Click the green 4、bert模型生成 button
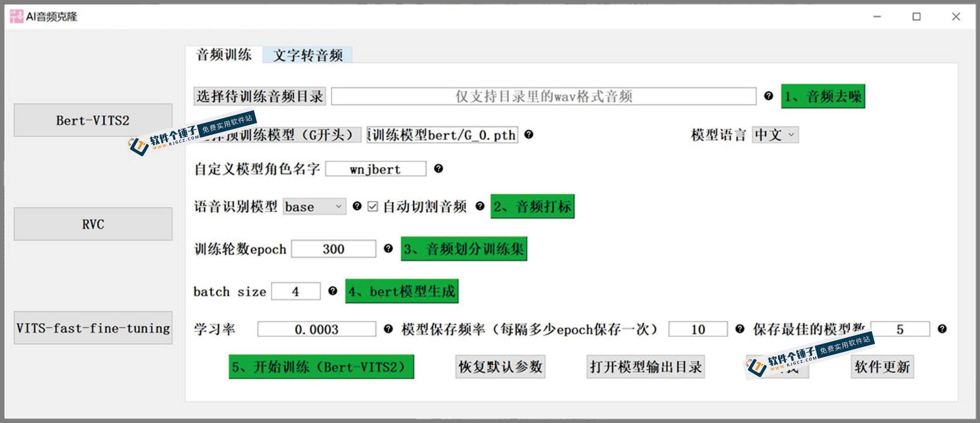Viewport: 980px width, 423px height. click(x=402, y=291)
